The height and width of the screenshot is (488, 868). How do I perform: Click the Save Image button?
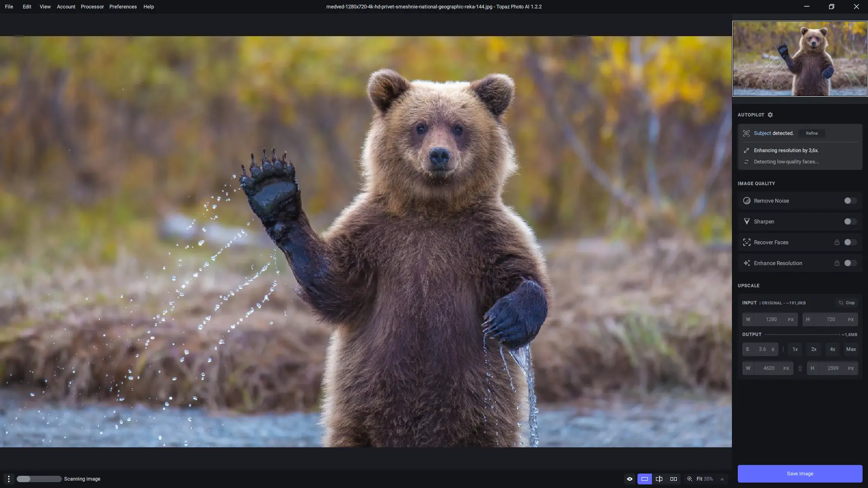click(800, 474)
